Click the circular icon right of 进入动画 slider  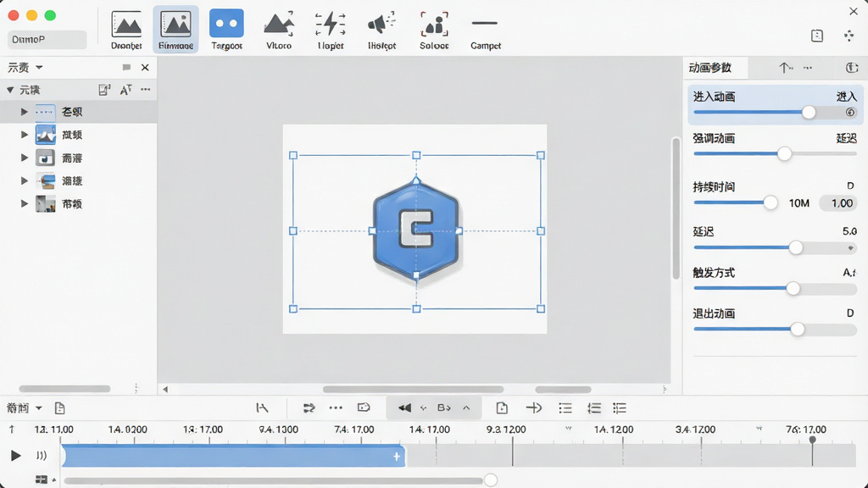[850, 113]
